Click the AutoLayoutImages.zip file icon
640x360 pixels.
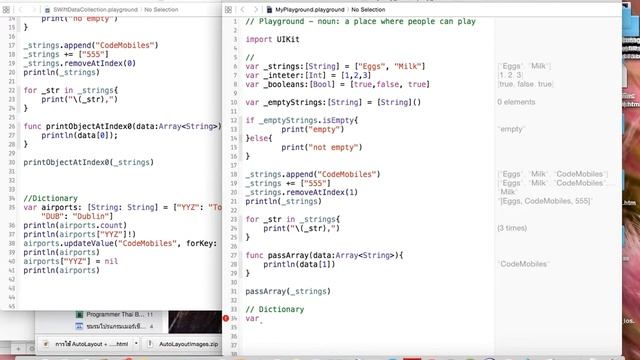(150, 344)
